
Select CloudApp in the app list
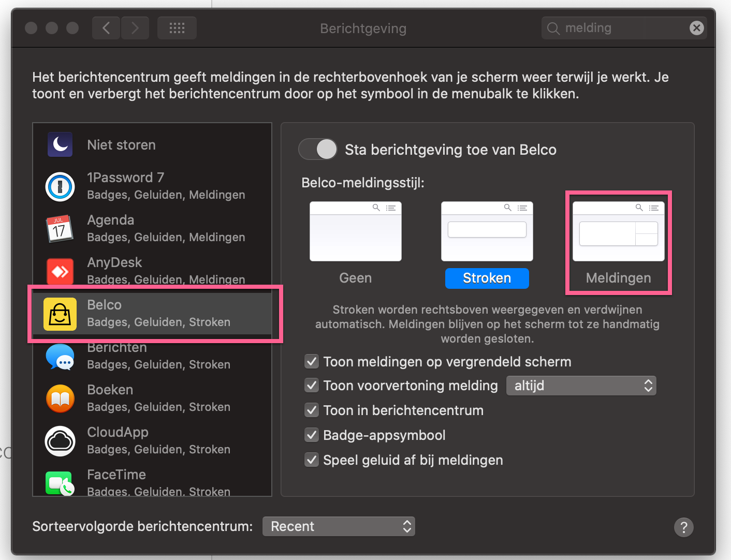pyautogui.click(x=152, y=441)
